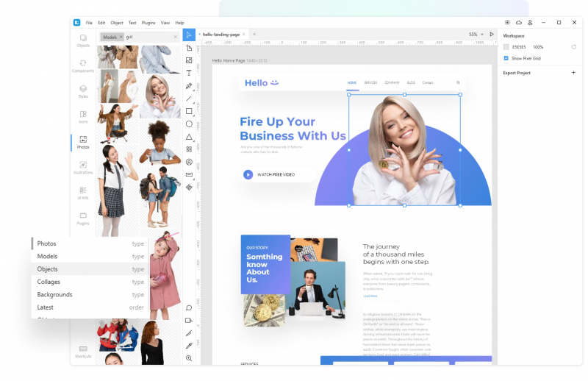
Task: Click the four-squares grid tool
Action: 189,149
